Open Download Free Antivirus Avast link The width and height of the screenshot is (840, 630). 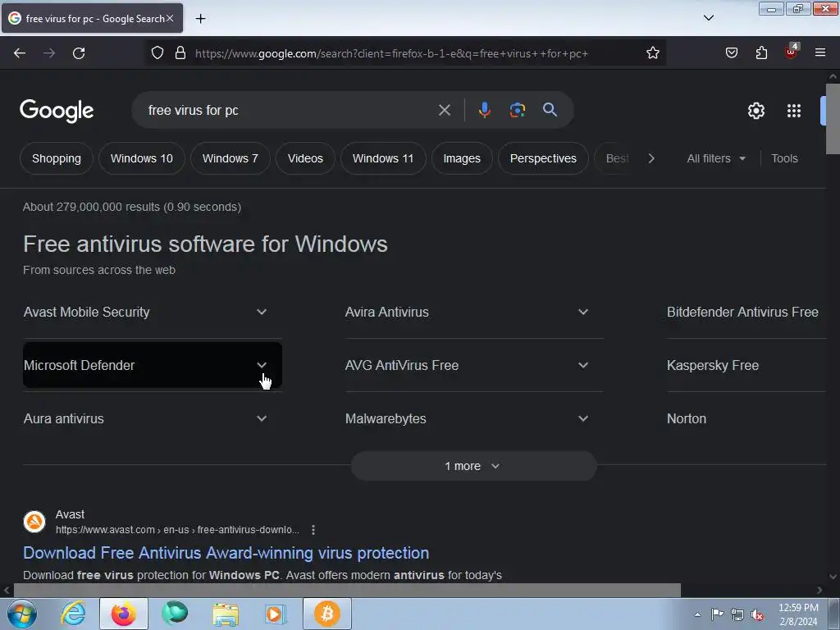226,553
